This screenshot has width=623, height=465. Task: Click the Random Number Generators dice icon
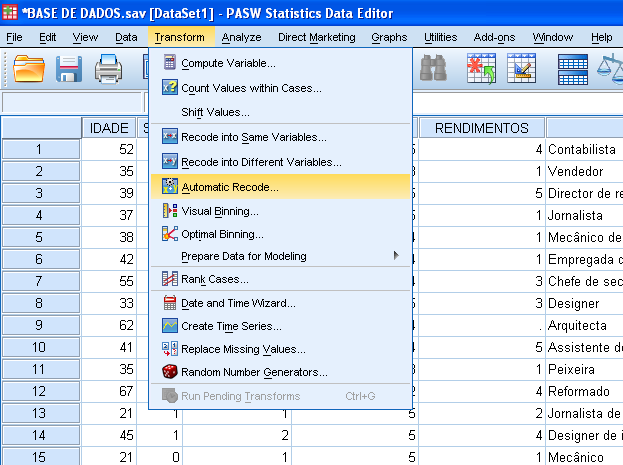(x=170, y=372)
